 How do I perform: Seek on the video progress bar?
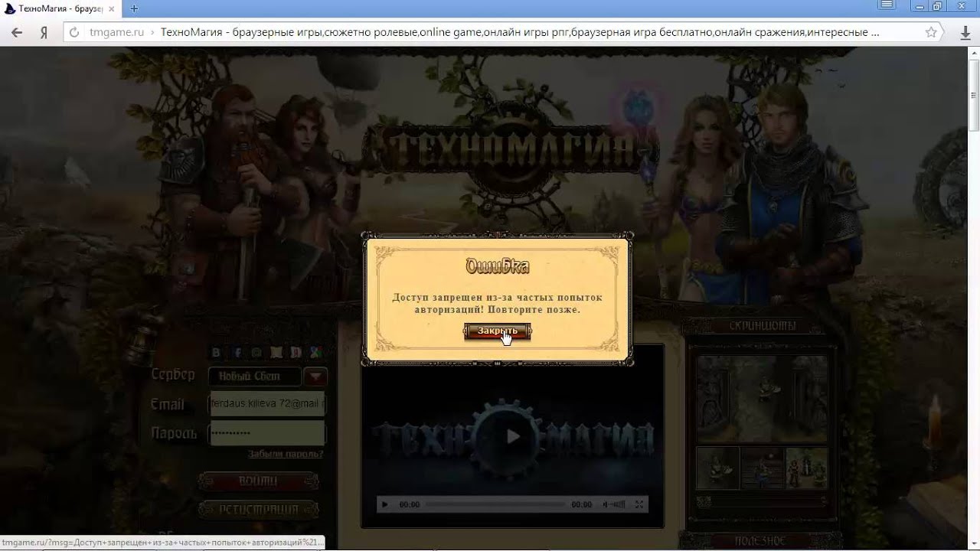pos(495,504)
